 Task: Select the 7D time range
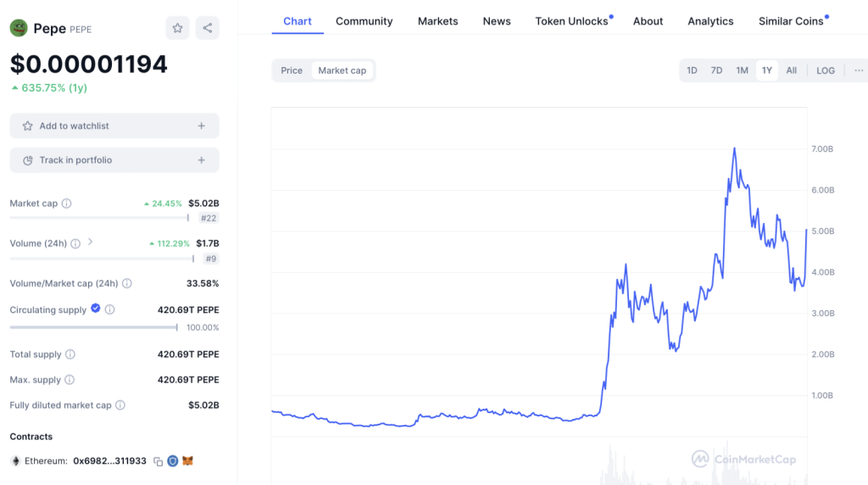point(716,70)
